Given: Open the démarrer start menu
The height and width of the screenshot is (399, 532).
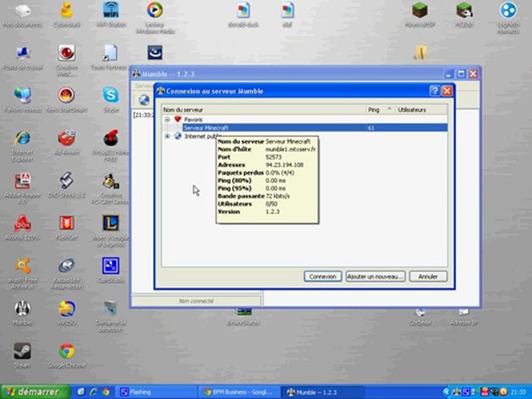Looking at the screenshot, I should [34, 392].
